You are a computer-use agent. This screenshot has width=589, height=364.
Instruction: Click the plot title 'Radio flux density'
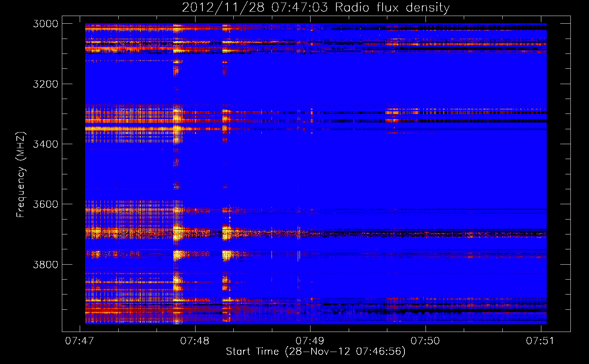[392, 7]
